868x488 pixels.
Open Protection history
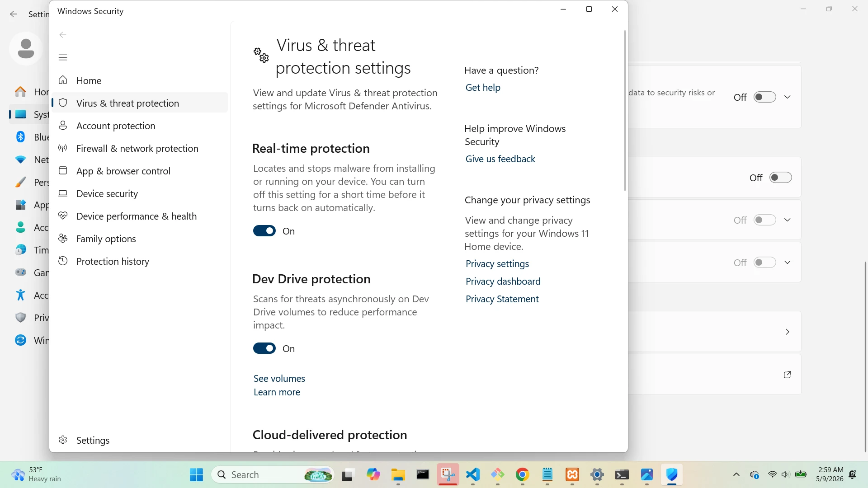tap(140, 261)
